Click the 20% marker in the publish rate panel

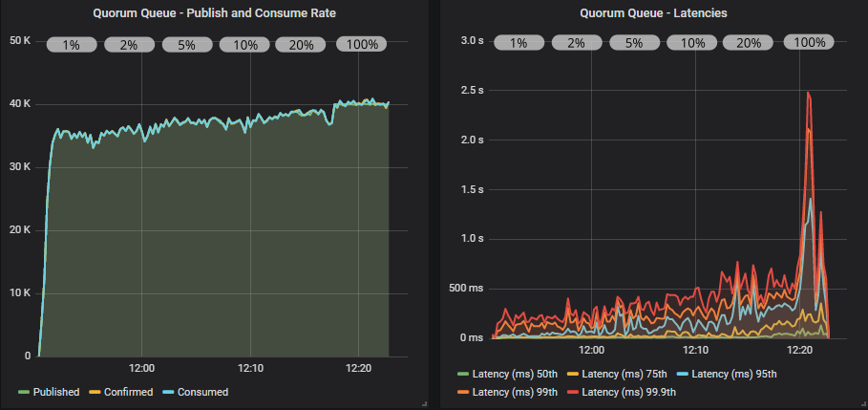click(x=300, y=45)
